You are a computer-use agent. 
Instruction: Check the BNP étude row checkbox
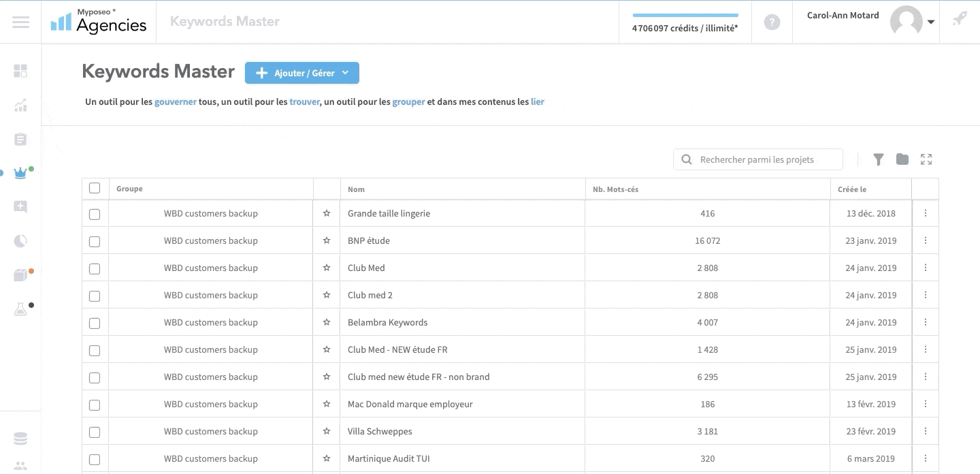95,242
